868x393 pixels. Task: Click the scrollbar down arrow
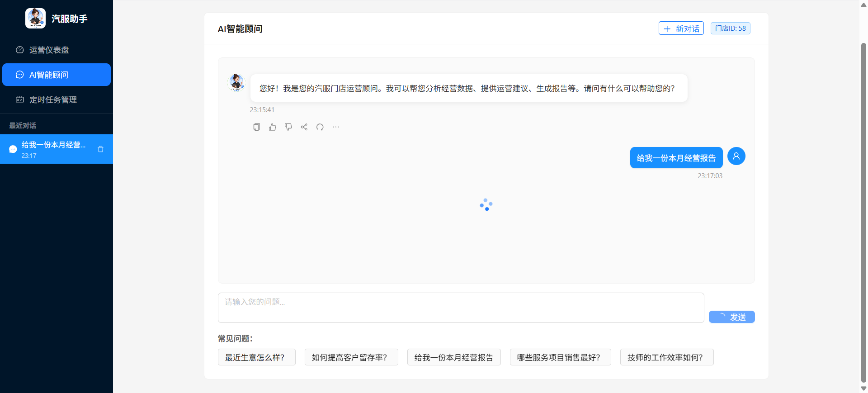click(863, 388)
